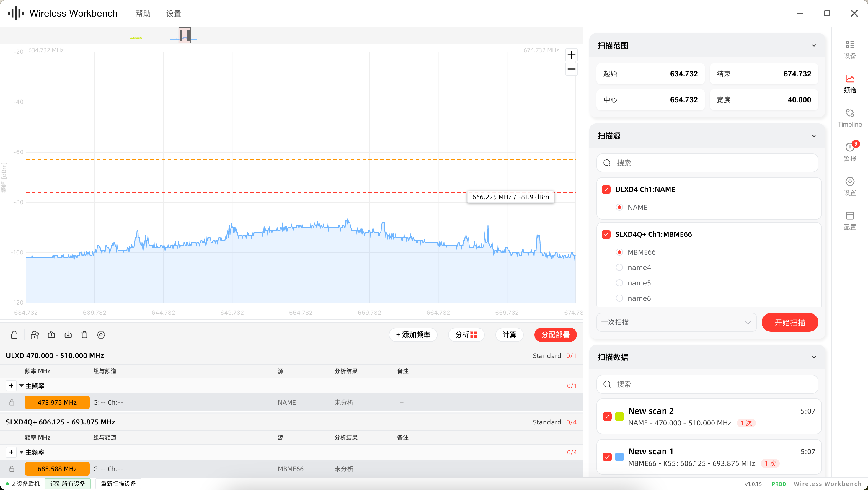Click the 识别所有设备 status bar button
The image size is (868, 490).
(68, 484)
